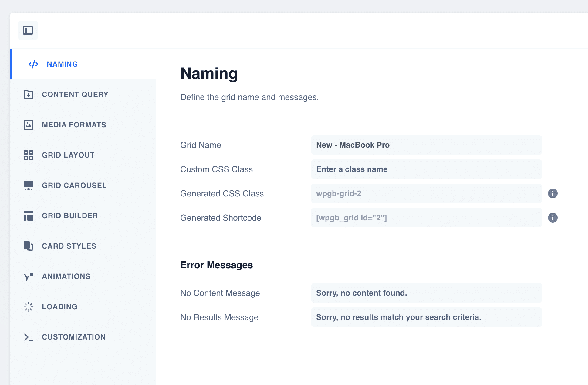Click the Grid Builder layout icon
The height and width of the screenshot is (385, 588).
point(29,216)
